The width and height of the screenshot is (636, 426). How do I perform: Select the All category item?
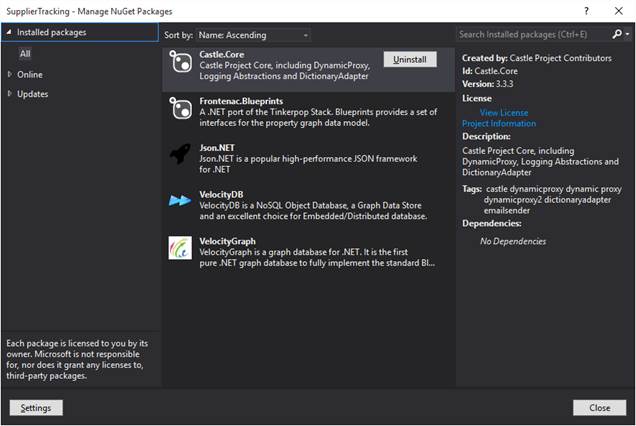coord(25,54)
